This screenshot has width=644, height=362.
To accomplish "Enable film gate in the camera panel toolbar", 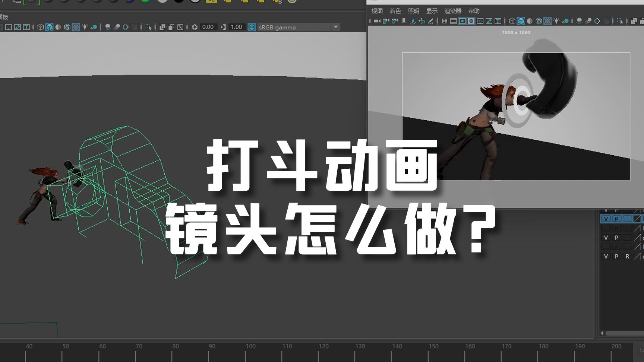I will tap(453, 21).
